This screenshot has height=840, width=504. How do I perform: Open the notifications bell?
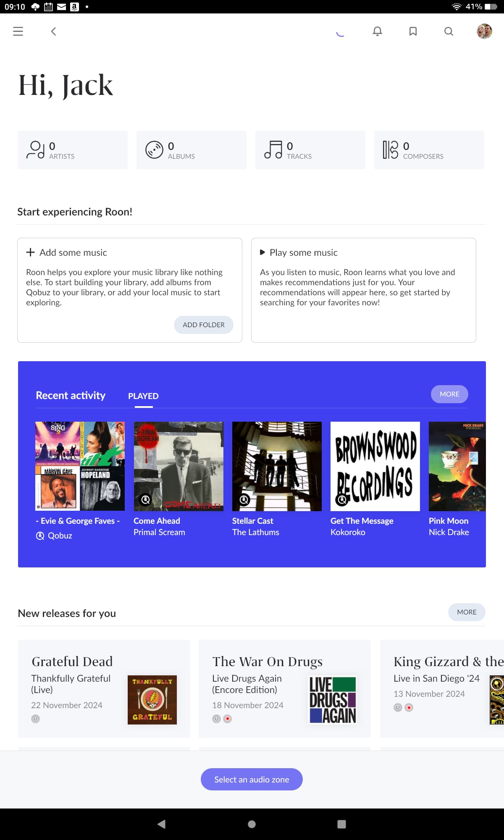click(x=378, y=31)
